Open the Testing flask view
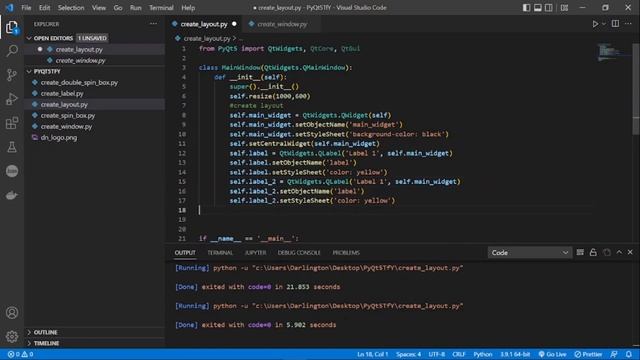This screenshot has width=640, height=360. [12, 147]
